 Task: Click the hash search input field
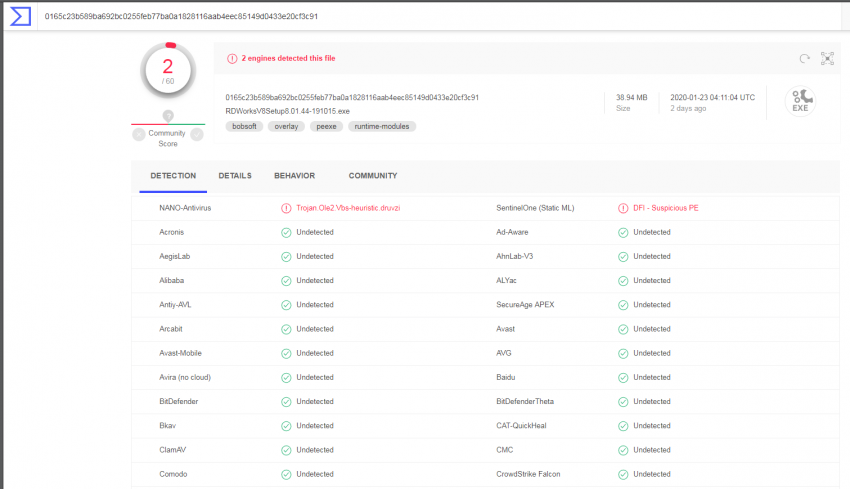pyautogui.click(x=400, y=16)
